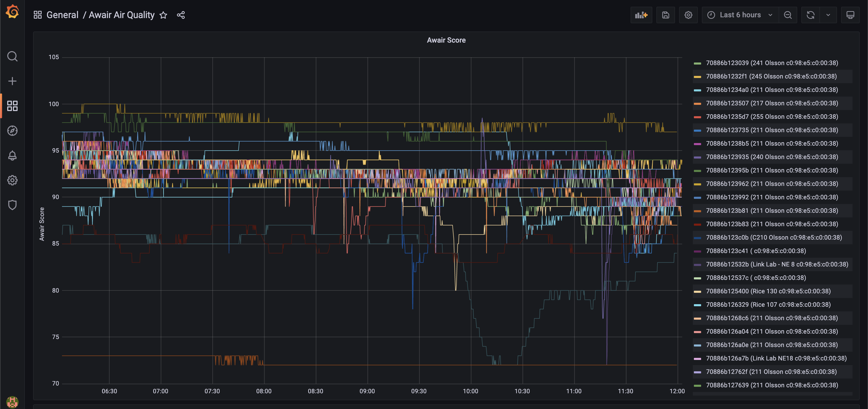
Task: Click the Awair Score y-axis title
Action: (42, 224)
